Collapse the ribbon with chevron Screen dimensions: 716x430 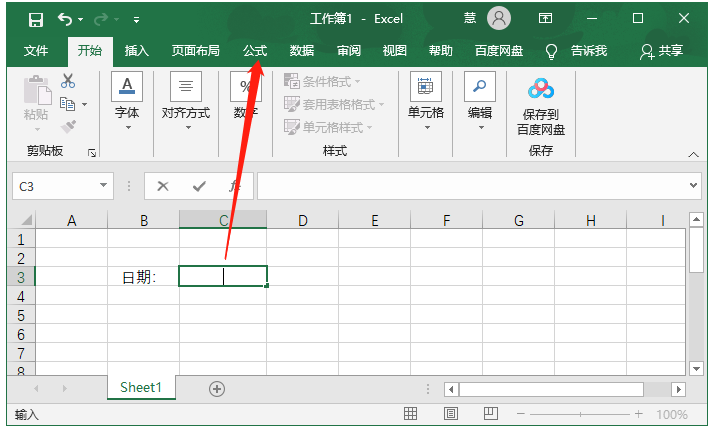click(693, 155)
